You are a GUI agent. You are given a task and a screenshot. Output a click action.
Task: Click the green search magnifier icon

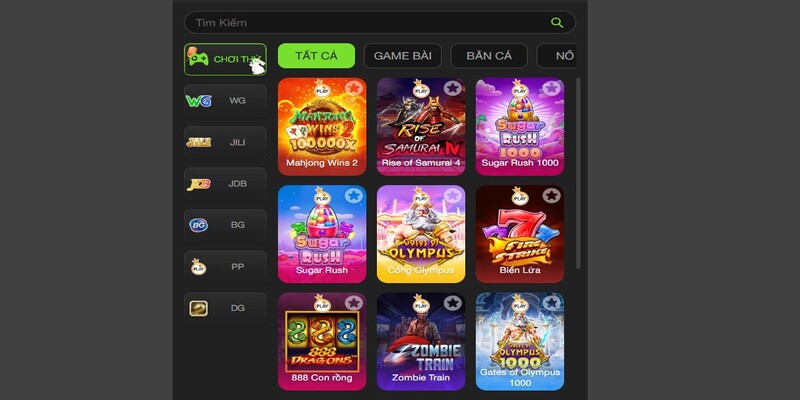point(557,22)
